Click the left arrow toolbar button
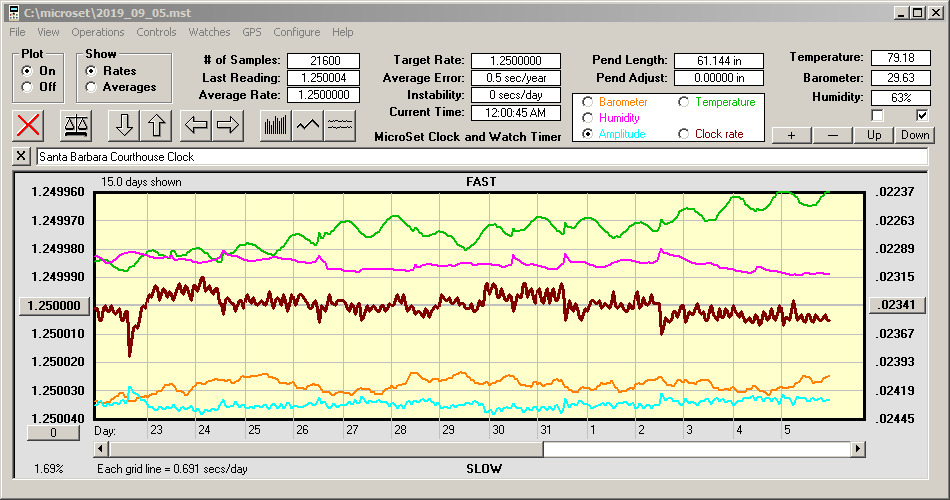950x500 pixels. tap(196, 125)
